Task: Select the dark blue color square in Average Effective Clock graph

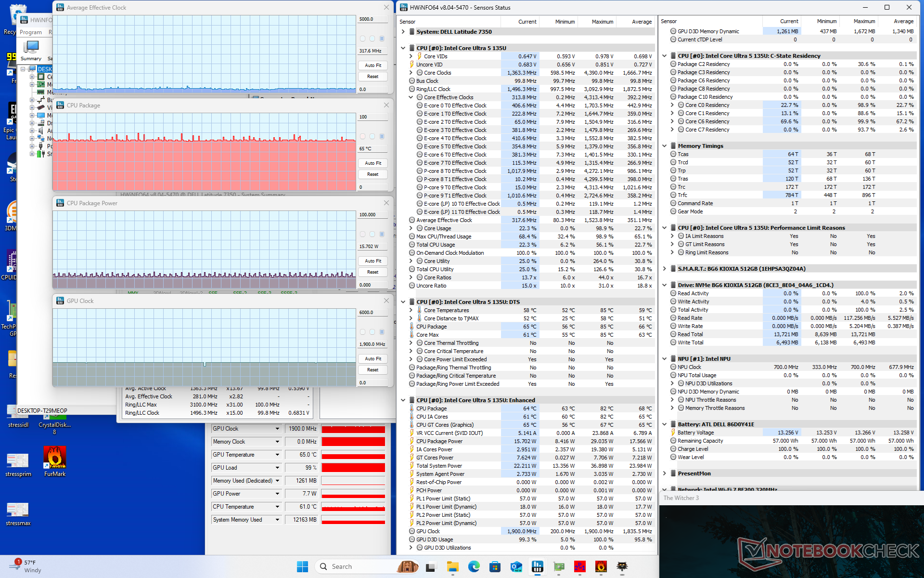Action: pyautogui.click(x=382, y=39)
